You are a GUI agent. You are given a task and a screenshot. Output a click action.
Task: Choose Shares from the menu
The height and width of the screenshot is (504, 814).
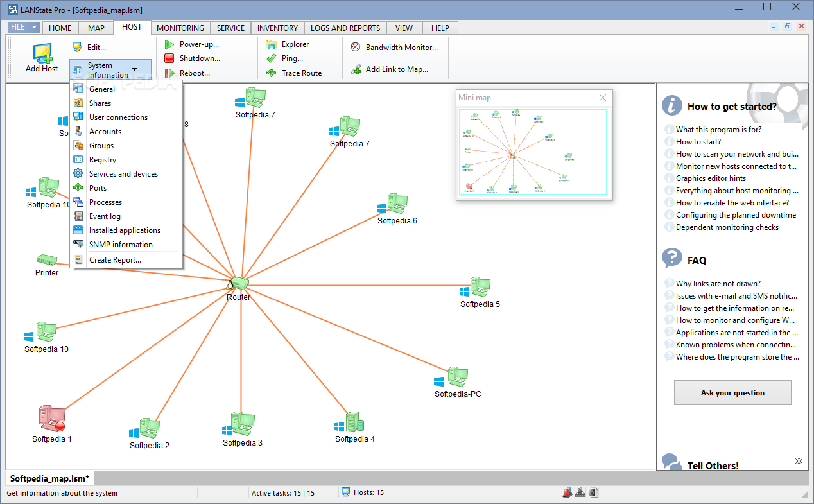(x=126, y=103)
